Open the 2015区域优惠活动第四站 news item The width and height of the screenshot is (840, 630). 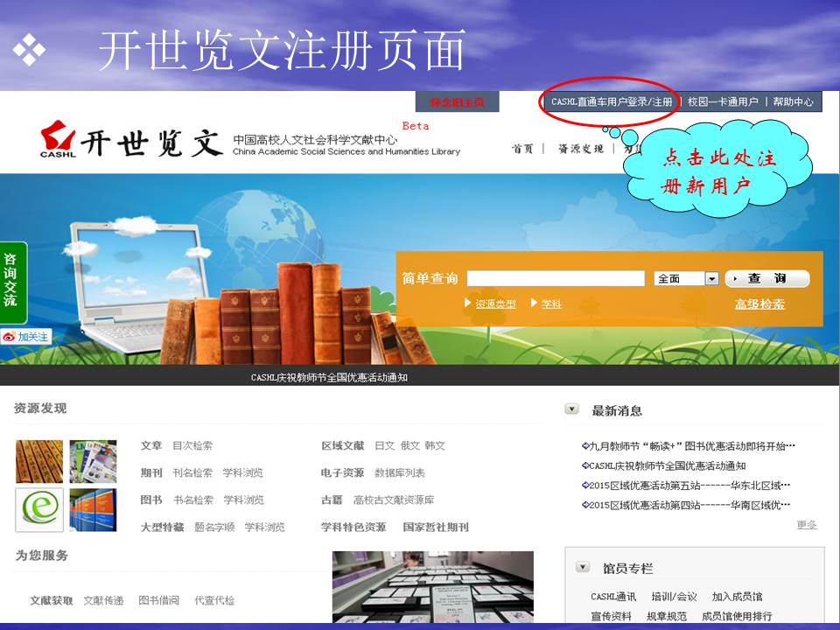point(686,505)
